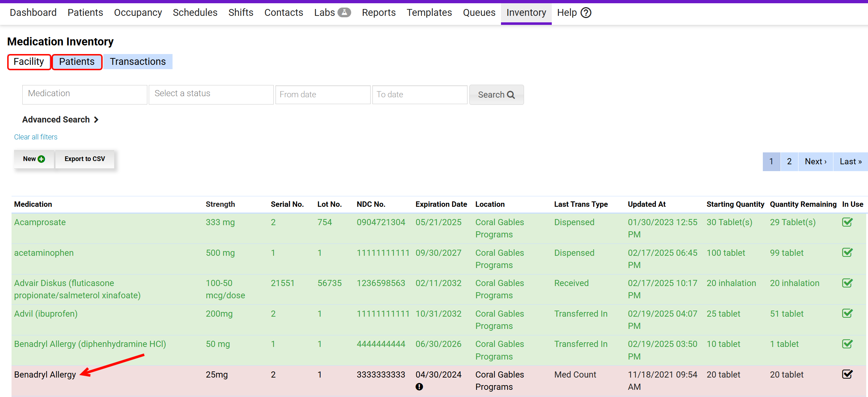Click Acamprosate In Use check icon

[847, 222]
